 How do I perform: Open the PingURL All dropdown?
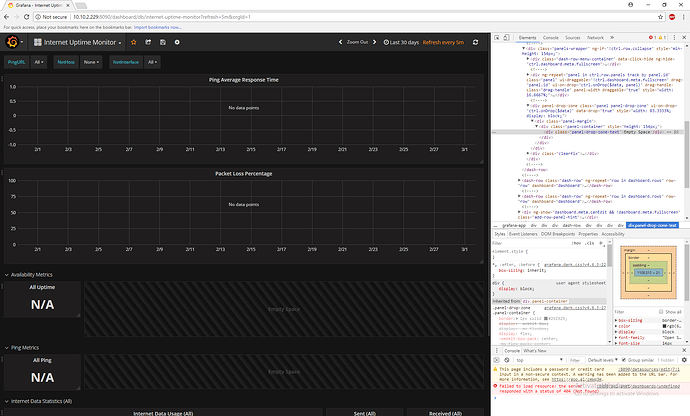click(39, 62)
